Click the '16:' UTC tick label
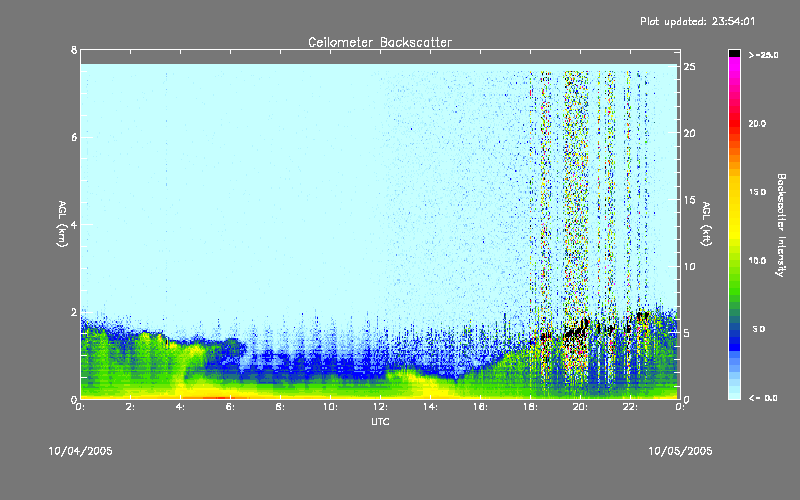The height and width of the screenshot is (500, 800). pyautogui.click(x=480, y=407)
